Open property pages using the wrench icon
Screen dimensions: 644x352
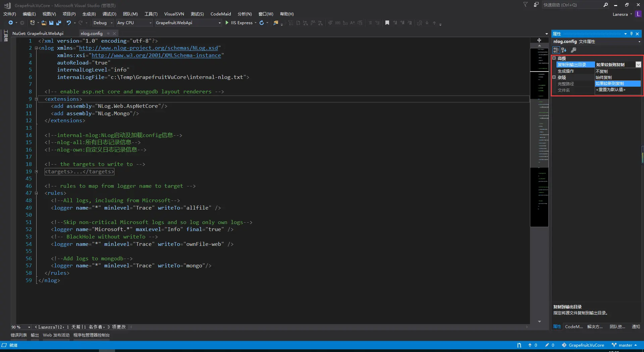(574, 50)
